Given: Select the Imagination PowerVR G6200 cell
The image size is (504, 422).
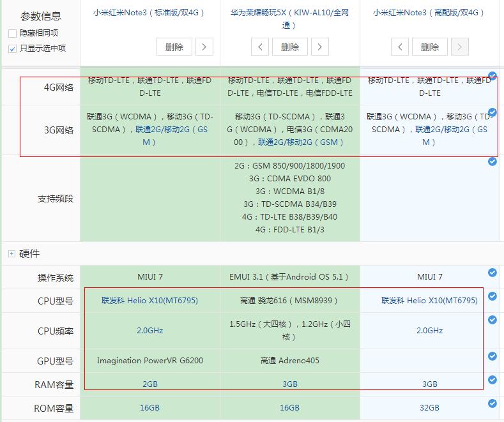Looking at the screenshot, I should (x=150, y=361).
